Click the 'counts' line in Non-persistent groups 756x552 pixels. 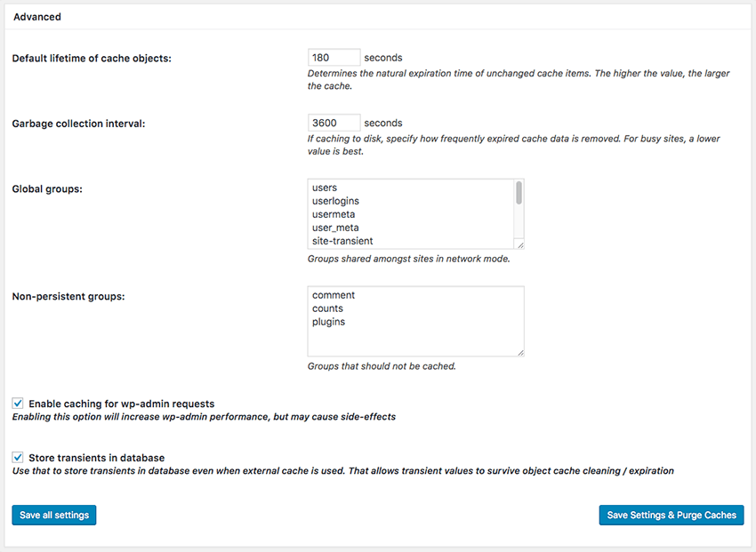328,308
